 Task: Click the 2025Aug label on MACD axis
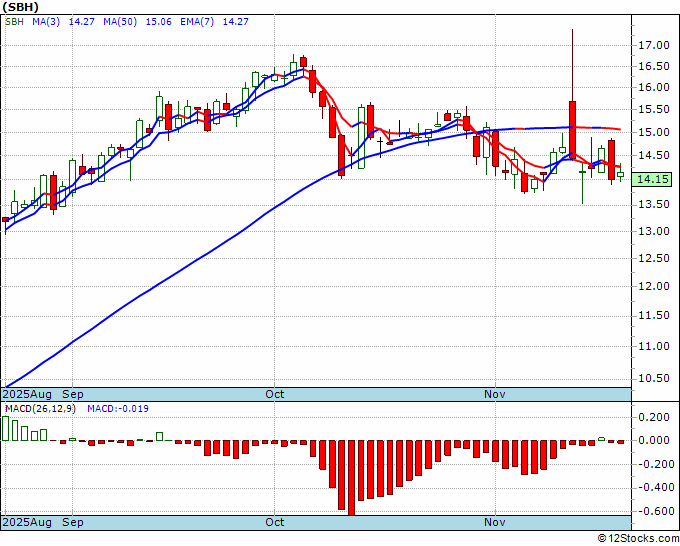point(27,522)
